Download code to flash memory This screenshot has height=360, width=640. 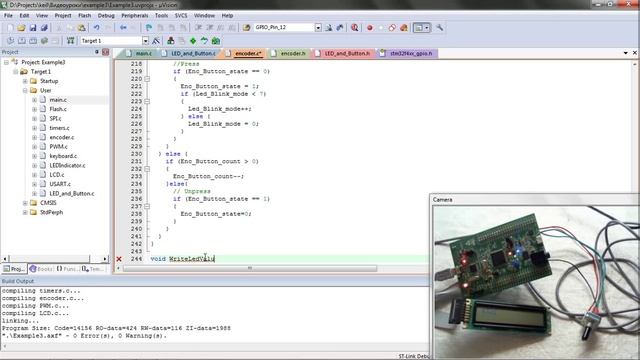point(71,41)
